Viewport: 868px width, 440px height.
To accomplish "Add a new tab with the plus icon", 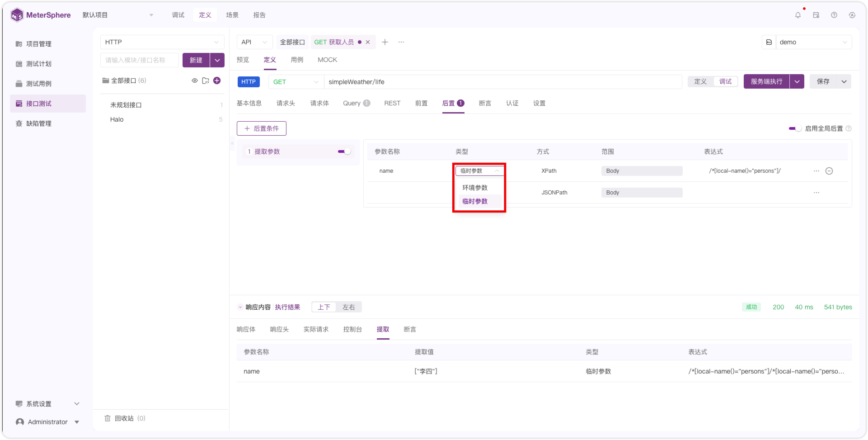I will [x=385, y=42].
